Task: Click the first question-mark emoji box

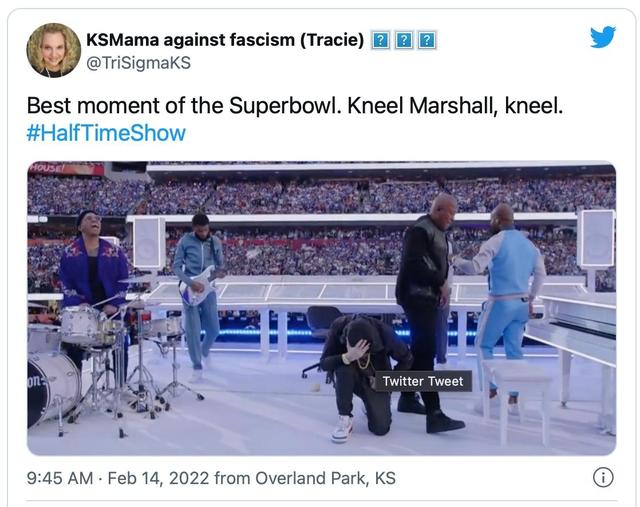Action: tap(380, 40)
